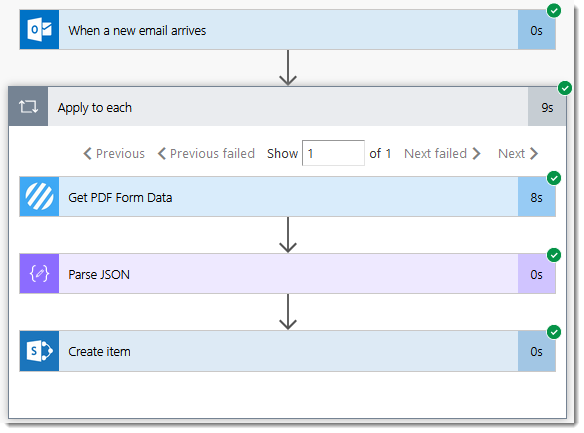Screen dimensions: 584x433
Task: Go to Previous iteration
Action: click(x=114, y=153)
